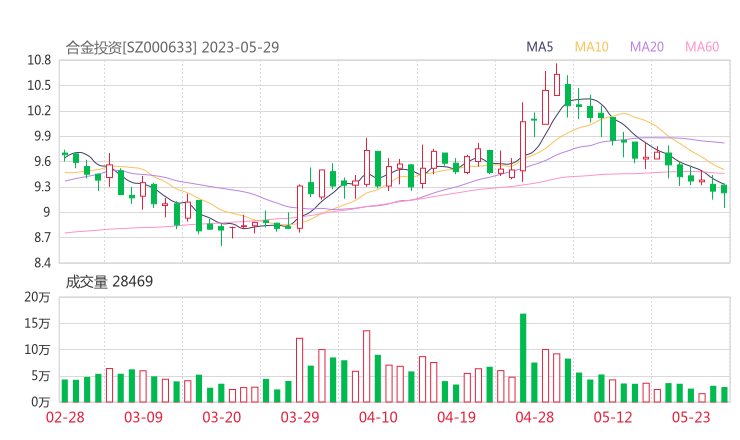Hide the MA20 line via its legend
Screen dimensions: 740x440
point(646,47)
